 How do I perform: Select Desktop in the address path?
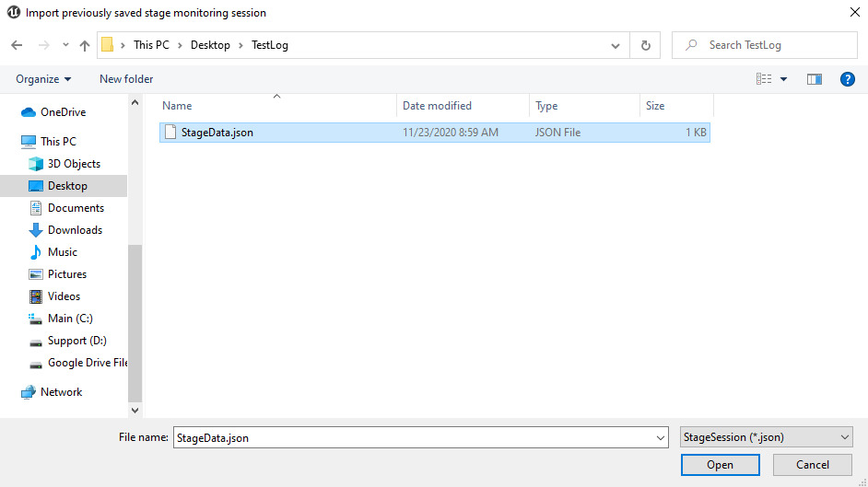click(x=210, y=45)
